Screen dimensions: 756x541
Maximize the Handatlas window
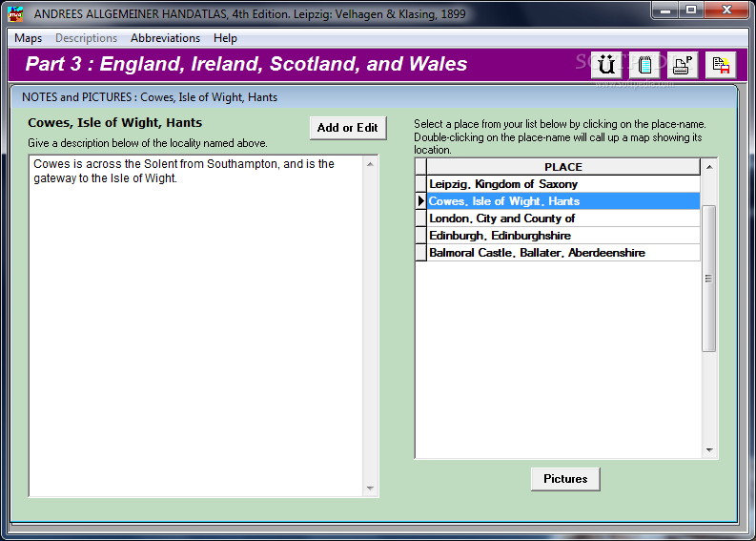(691, 10)
